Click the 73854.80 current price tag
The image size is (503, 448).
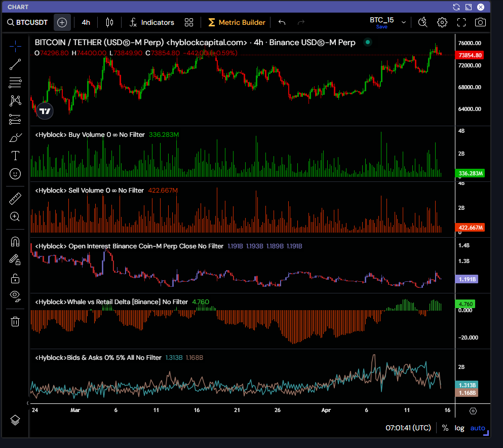[x=470, y=55]
